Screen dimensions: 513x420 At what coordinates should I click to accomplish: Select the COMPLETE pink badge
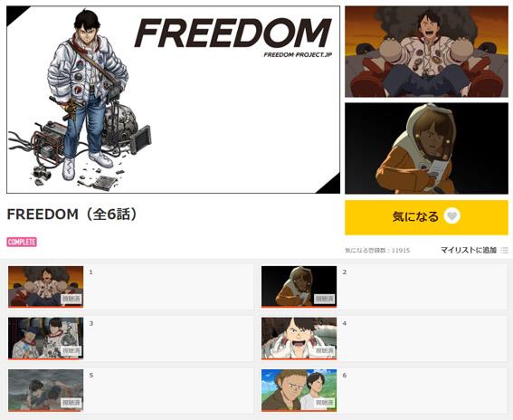[x=22, y=242]
